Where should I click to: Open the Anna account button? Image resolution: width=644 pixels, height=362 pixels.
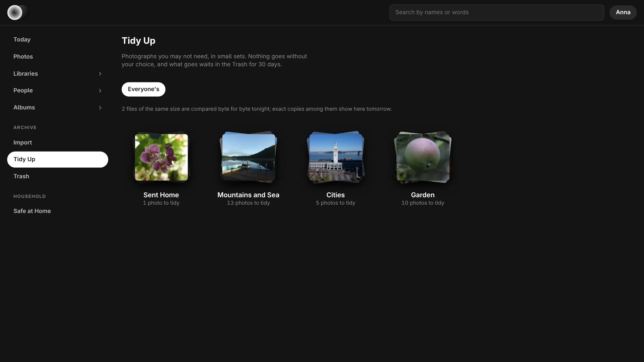coord(623,12)
